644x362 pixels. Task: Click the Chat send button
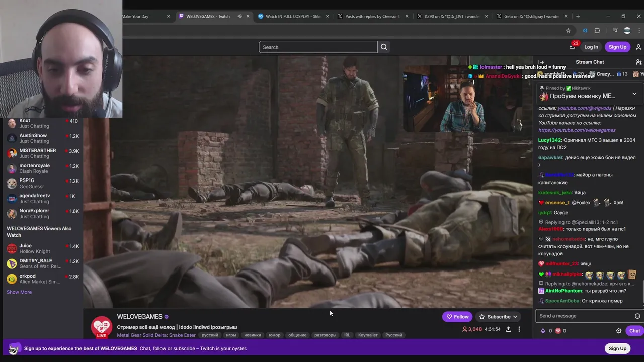[x=634, y=331]
